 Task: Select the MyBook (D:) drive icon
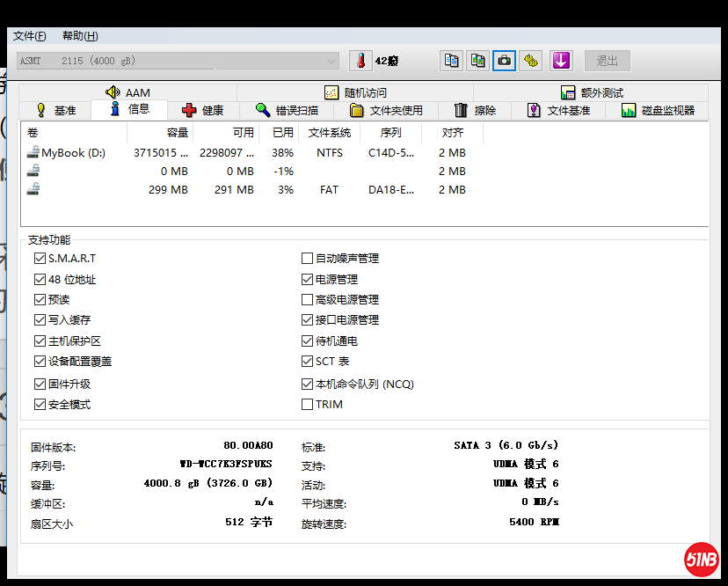[x=33, y=152]
